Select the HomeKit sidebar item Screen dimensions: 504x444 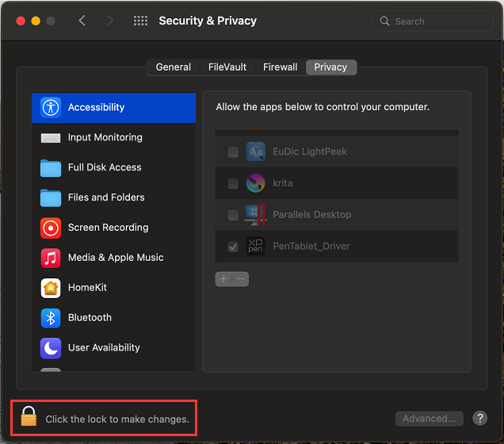87,288
